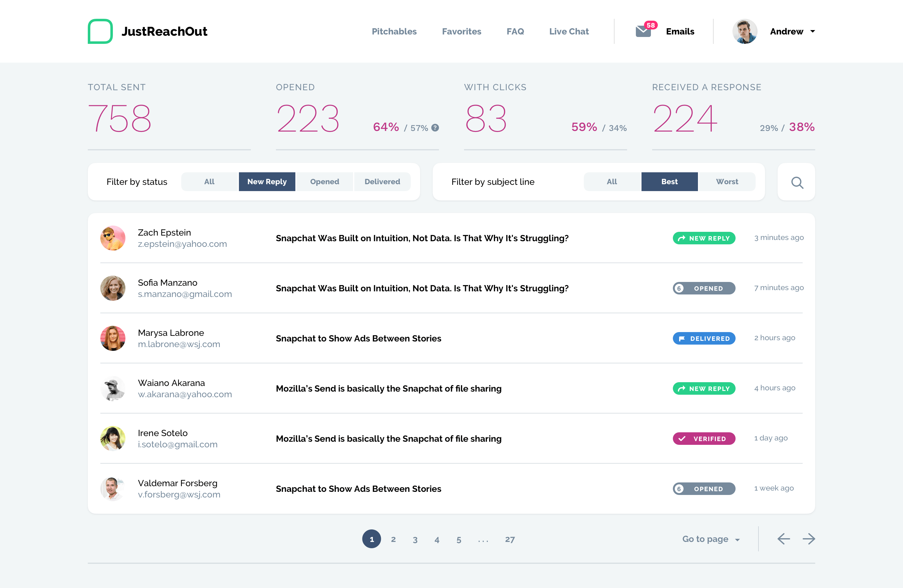Go to the Favorites tab
903x588 pixels.
point(461,31)
